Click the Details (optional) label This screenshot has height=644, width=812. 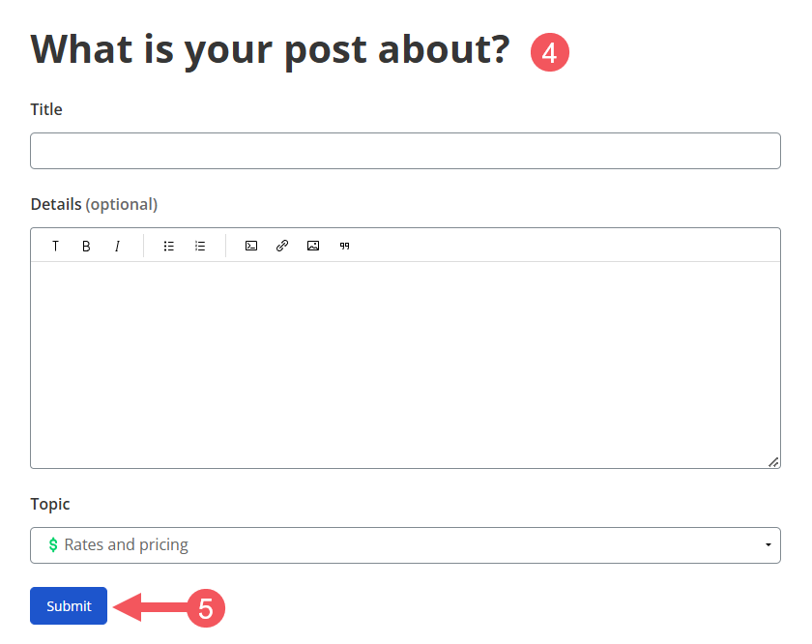click(x=94, y=205)
